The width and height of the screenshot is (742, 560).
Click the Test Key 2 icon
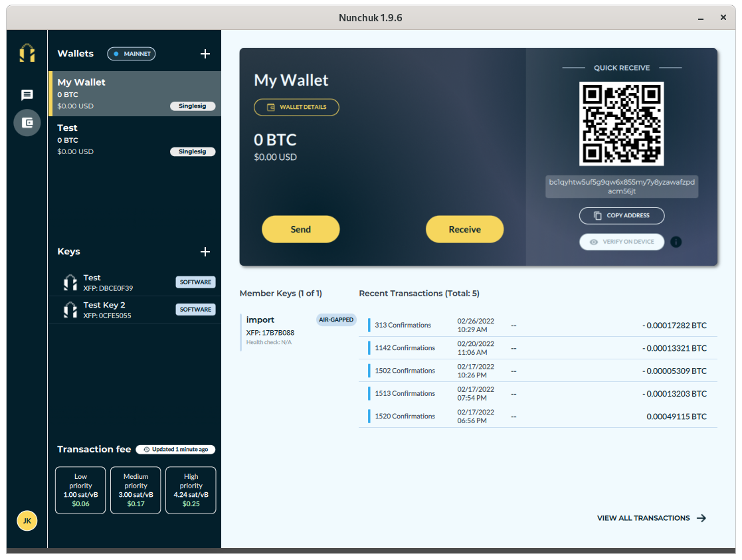click(70, 310)
